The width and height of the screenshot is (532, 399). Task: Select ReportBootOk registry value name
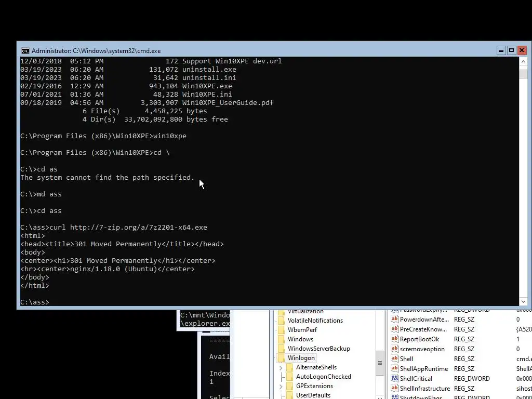tap(419, 339)
